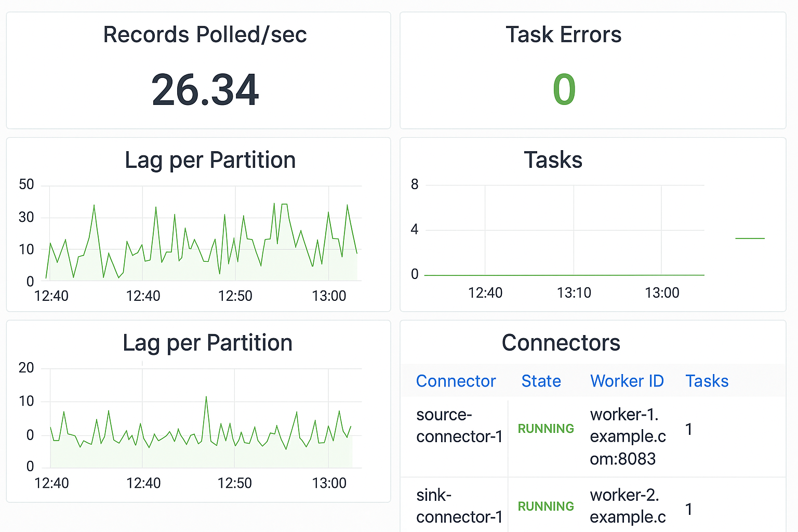This screenshot has height=532, width=798.
Task: Click RUNNING state of sink-connector-1
Action: pos(546,507)
